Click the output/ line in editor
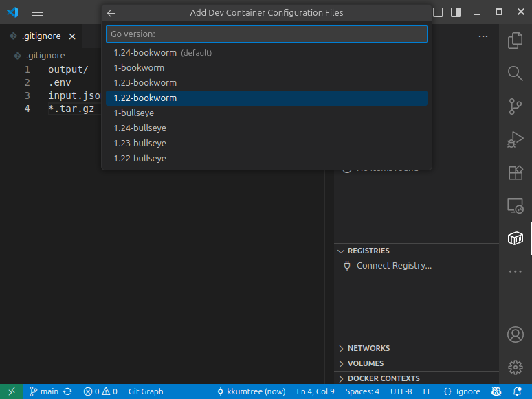 point(68,69)
